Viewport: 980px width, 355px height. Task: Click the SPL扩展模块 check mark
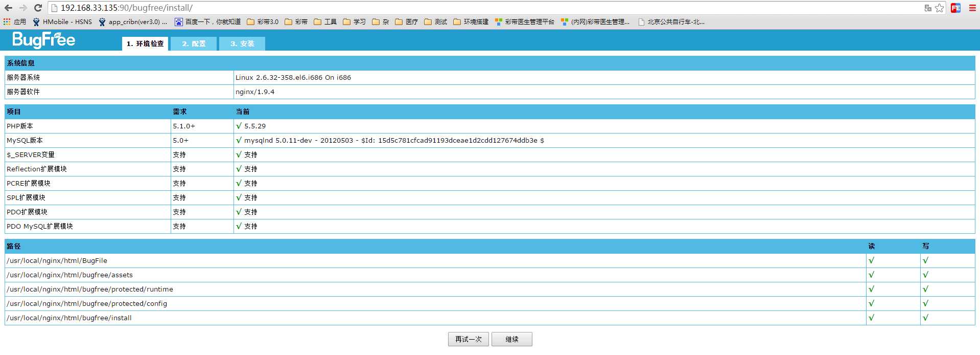[239, 197]
